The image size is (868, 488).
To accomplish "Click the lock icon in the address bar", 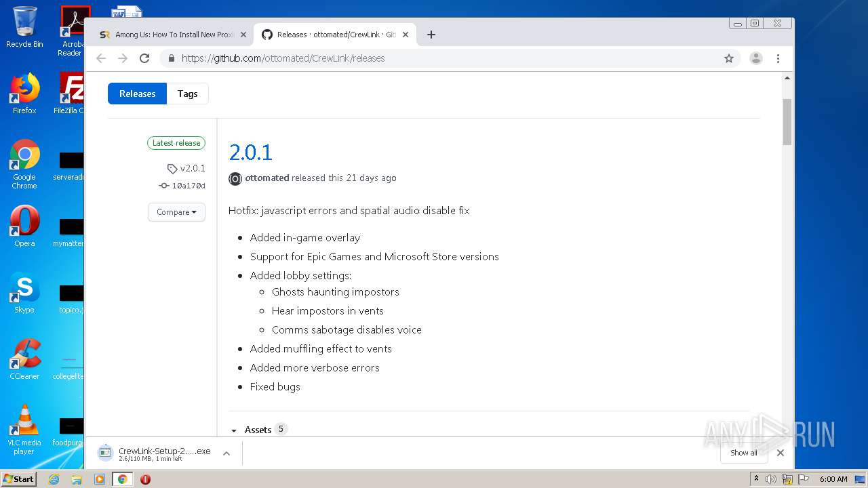I will [x=171, y=58].
